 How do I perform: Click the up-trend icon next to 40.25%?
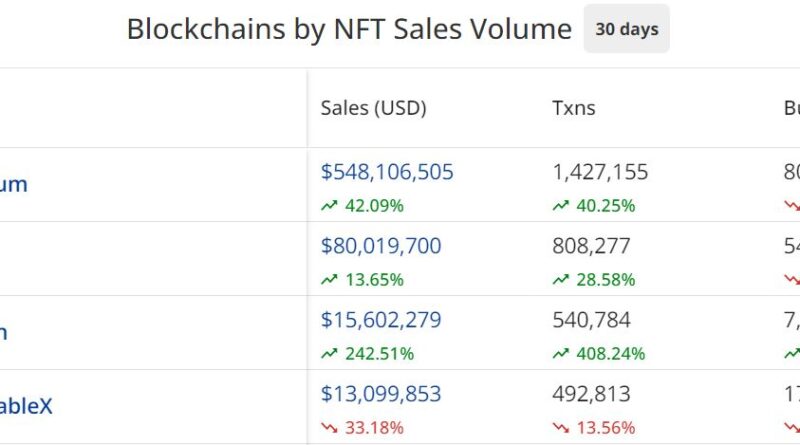(x=560, y=206)
